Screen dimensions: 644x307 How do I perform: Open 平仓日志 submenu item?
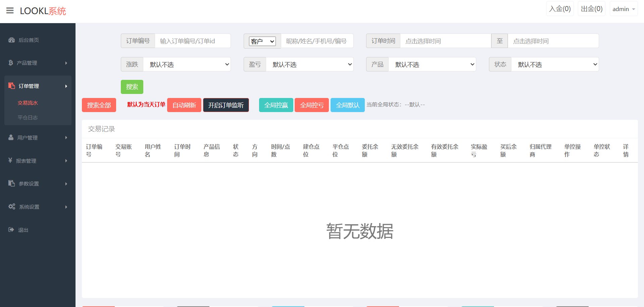28,117
